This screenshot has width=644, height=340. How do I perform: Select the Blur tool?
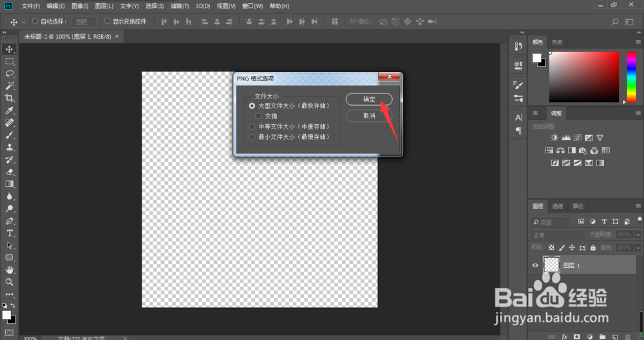(x=9, y=196)
